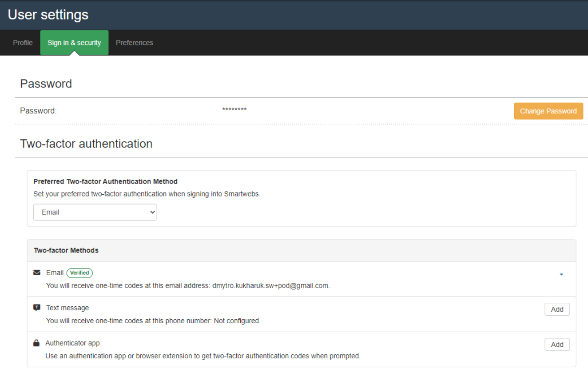Click the Text message method label
The height and width of the screenshot is (369, 588).
(68, 308)
